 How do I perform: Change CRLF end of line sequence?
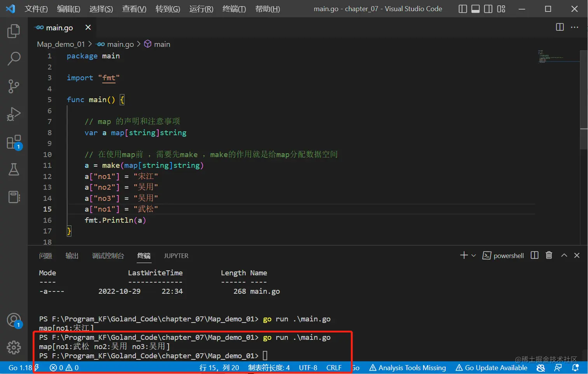click(334, 367)
